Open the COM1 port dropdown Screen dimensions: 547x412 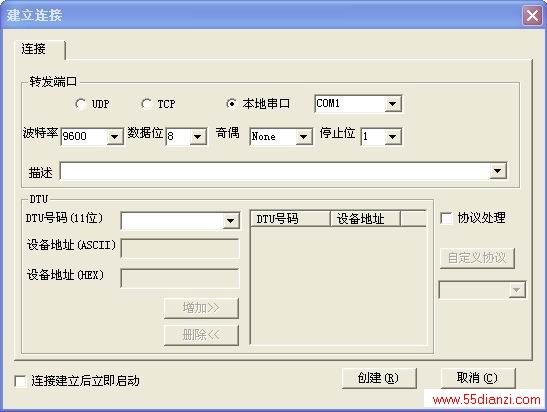click(x=392, y=104)
